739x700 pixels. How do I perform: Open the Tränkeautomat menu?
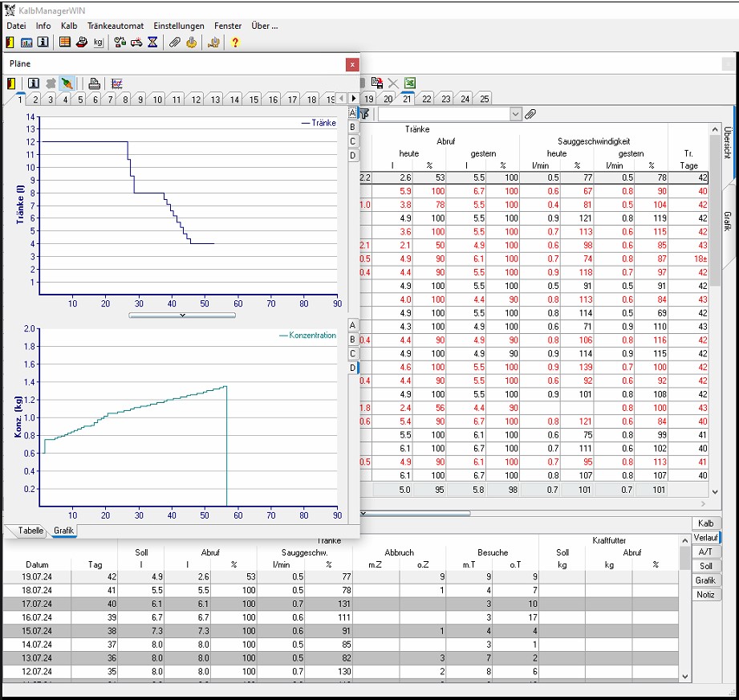pyautogui.click(x=116, y=26)
